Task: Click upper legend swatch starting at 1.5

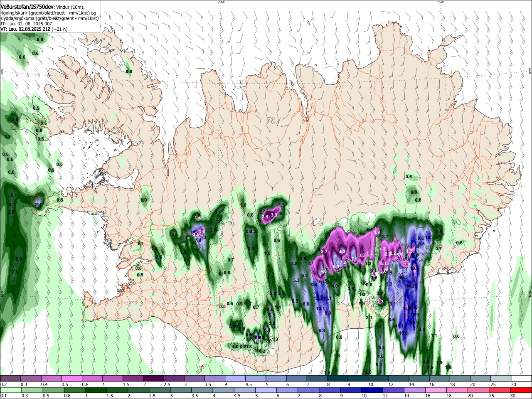Action: [133, 379]
